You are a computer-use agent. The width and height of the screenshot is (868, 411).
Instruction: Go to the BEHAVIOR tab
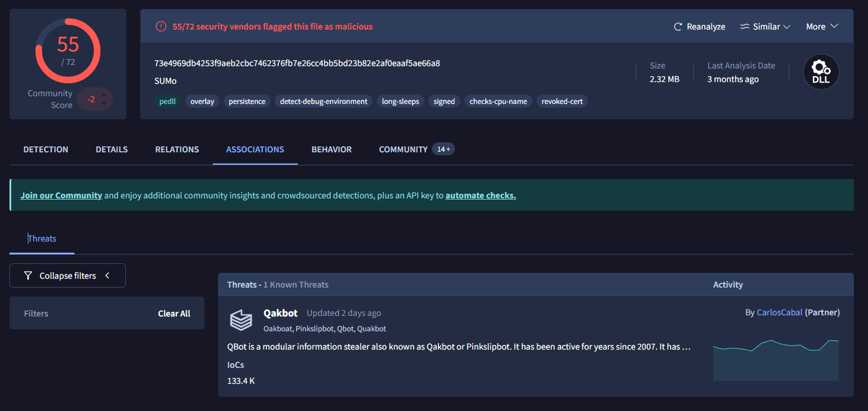click(x=331, y=149)
